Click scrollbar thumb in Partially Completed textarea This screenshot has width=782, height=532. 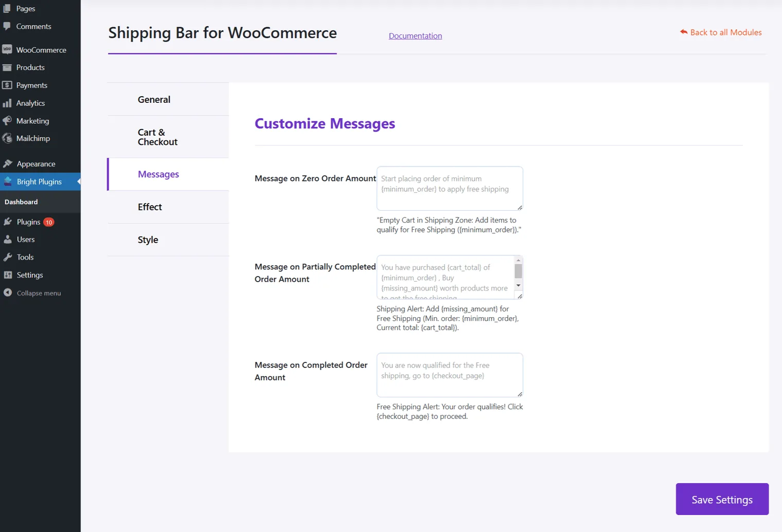(518, 271)
